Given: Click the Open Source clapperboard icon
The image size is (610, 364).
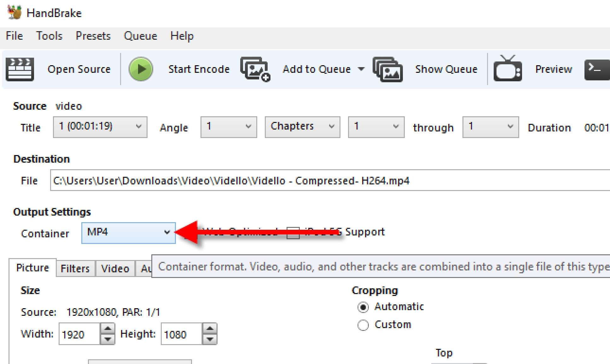Looking at the screenshot, I should pos(20,69).
